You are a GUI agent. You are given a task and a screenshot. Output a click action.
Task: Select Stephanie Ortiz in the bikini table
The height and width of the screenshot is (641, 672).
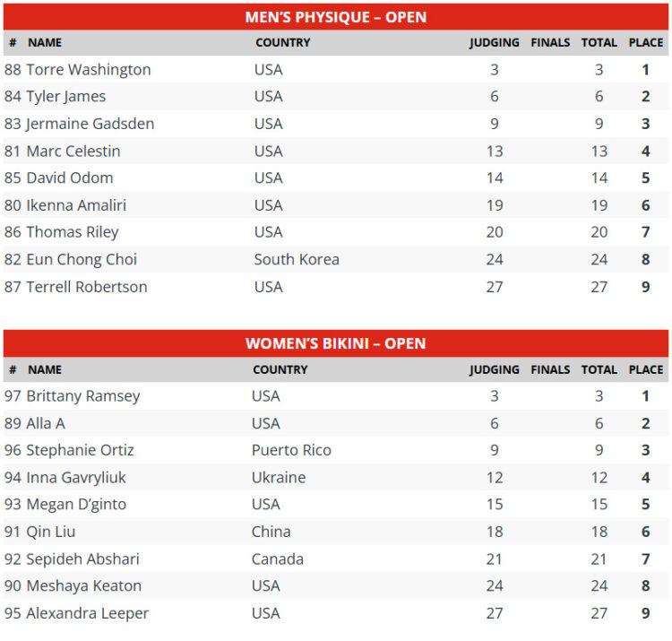[80, 450]
